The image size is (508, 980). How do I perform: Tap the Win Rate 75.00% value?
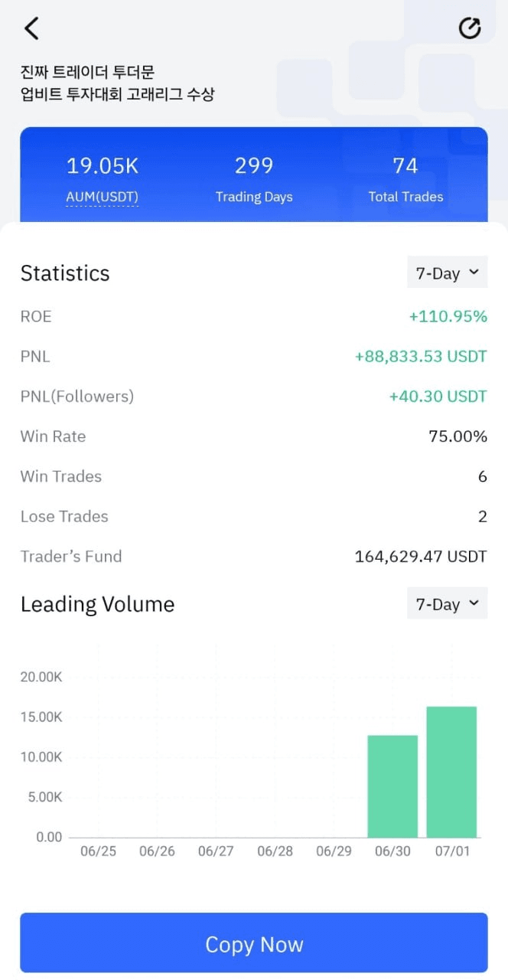458,436
